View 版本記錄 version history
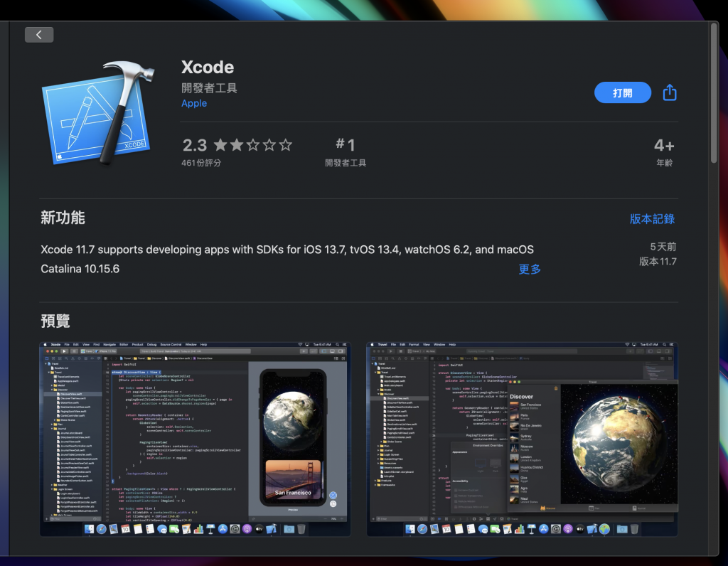Screen dimensions: 728x566 pos(652,219)
